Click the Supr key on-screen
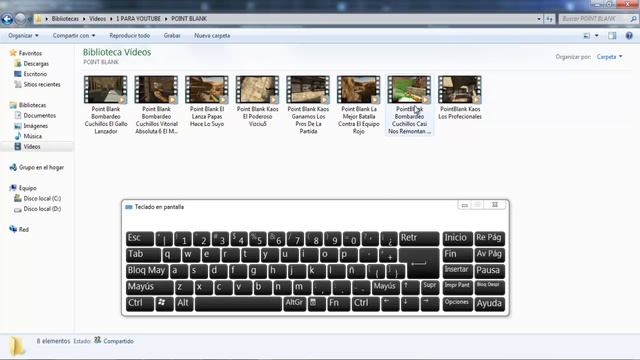Screen dimensions: 640x360 pyautogui.click(x=430, y=287)
